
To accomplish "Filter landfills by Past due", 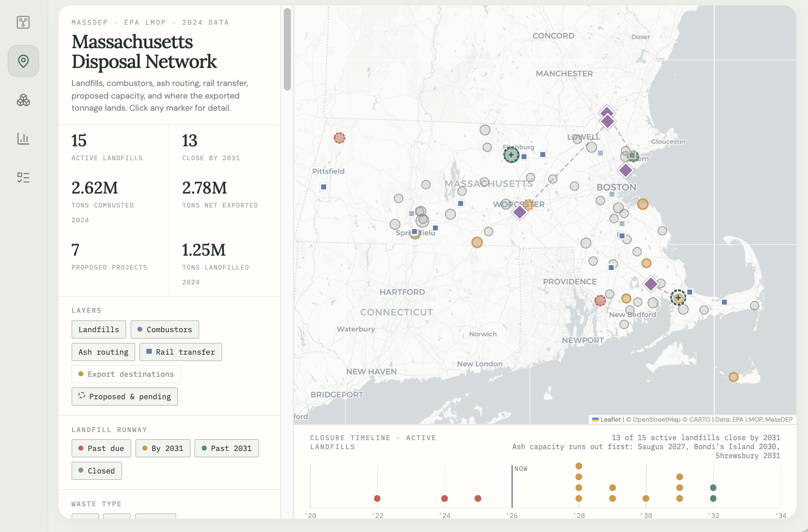I will tap(101, 448).
